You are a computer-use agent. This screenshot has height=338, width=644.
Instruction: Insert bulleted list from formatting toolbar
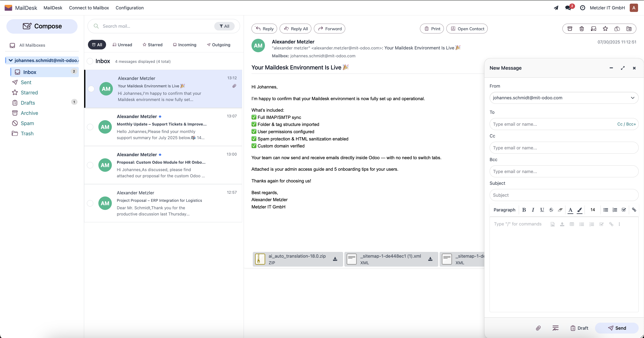(606, 210)
